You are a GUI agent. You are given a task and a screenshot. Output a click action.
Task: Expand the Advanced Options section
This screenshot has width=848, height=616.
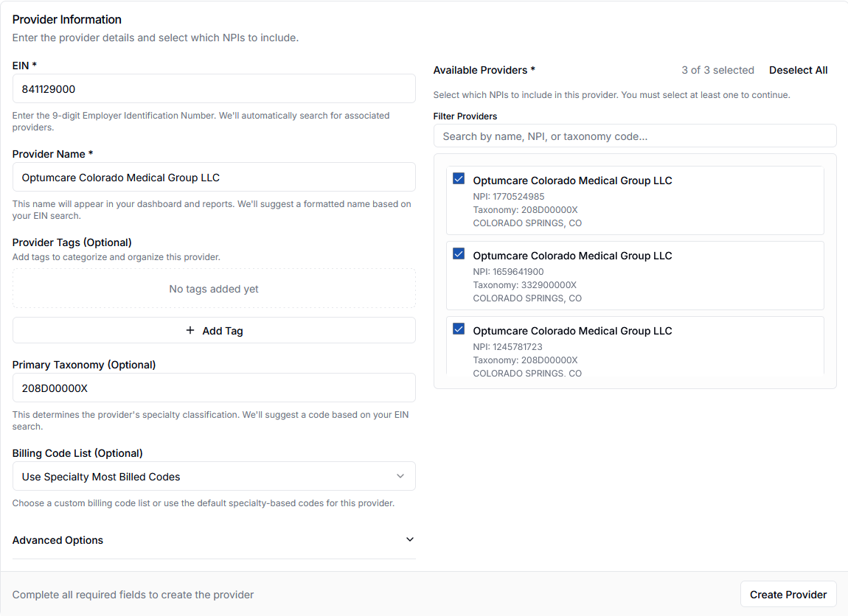214,539
